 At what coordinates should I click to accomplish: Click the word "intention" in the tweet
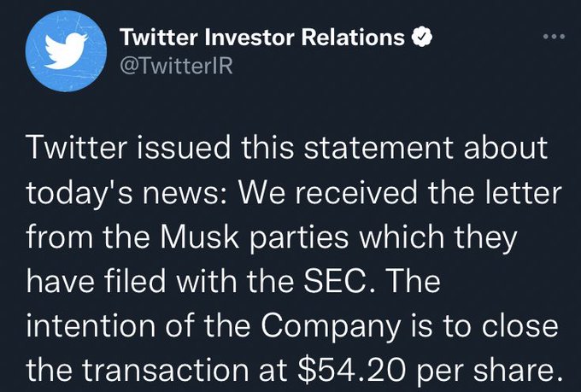click(91, 325)
